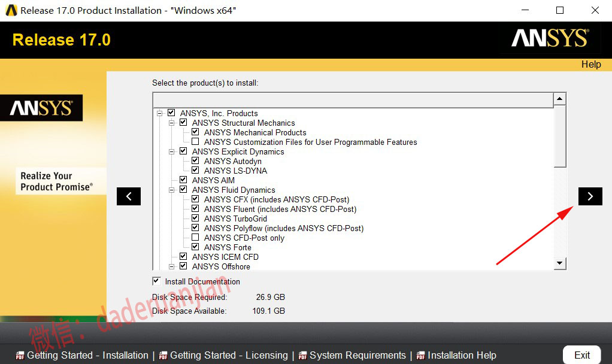Click the previous arrow button
612x364 pixels.
coord(129,196)
